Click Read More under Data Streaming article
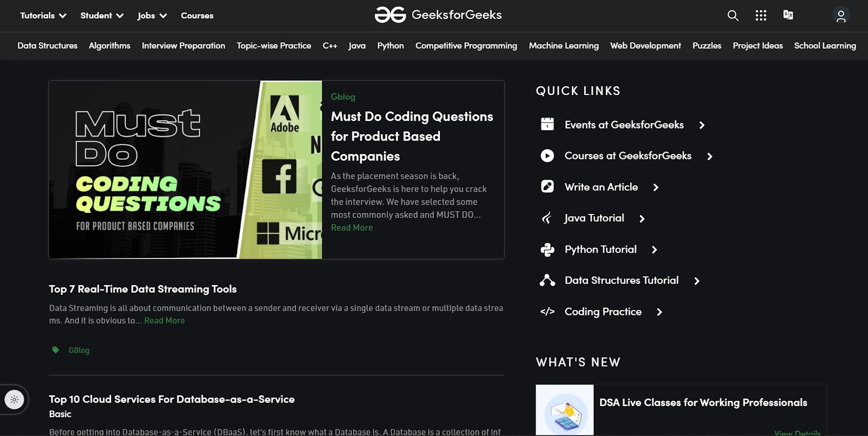868x436 pixels. coord(164,320)
